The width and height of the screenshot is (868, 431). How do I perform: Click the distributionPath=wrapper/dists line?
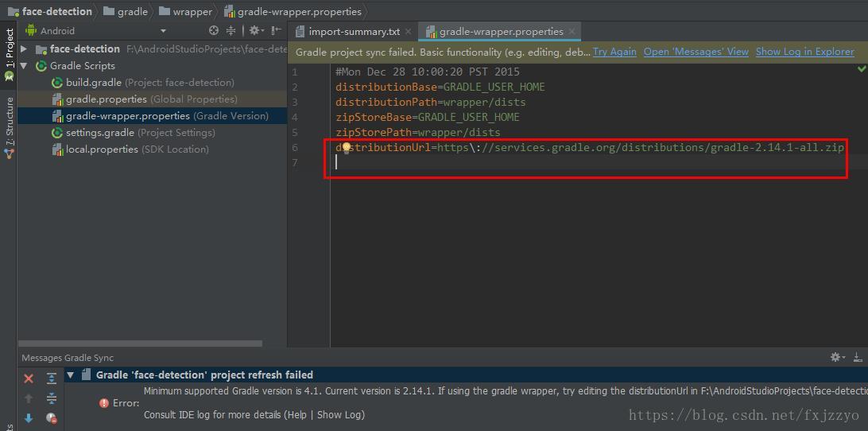[x=430, y=103]
